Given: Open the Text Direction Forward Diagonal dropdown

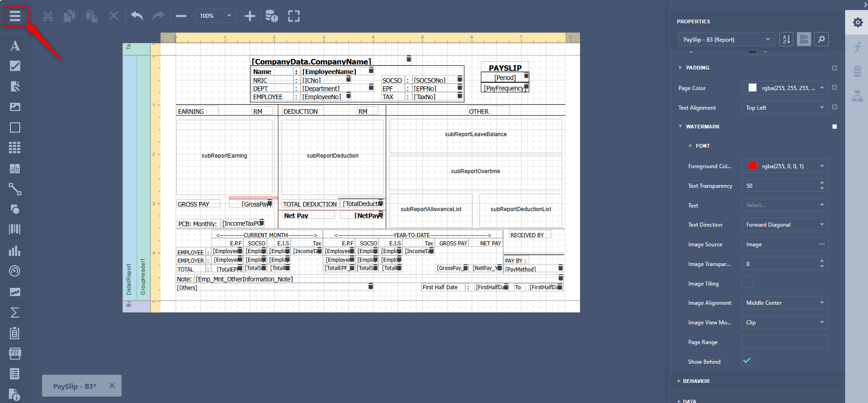Looking at the screenshot, I should 785,225.
